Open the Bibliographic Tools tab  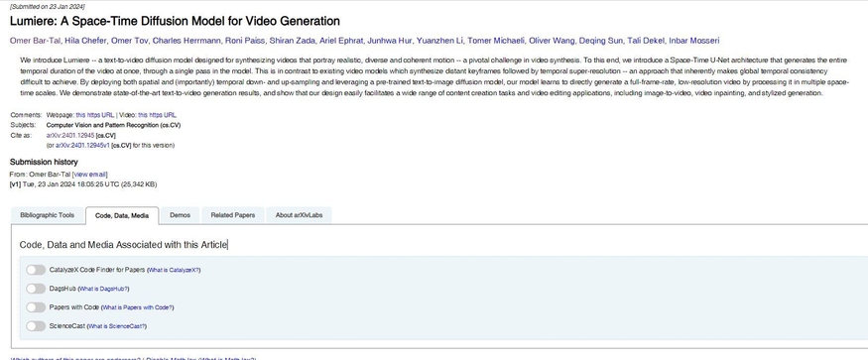click(47, 215)
